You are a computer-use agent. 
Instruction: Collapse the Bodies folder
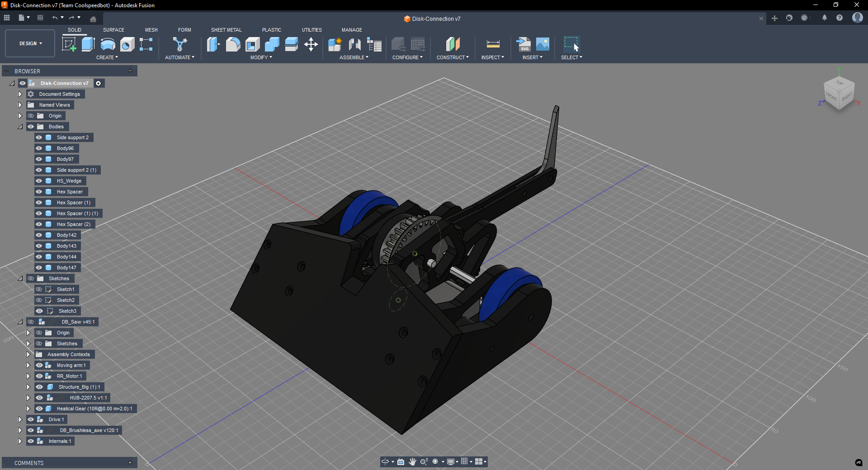pos(20,127)
